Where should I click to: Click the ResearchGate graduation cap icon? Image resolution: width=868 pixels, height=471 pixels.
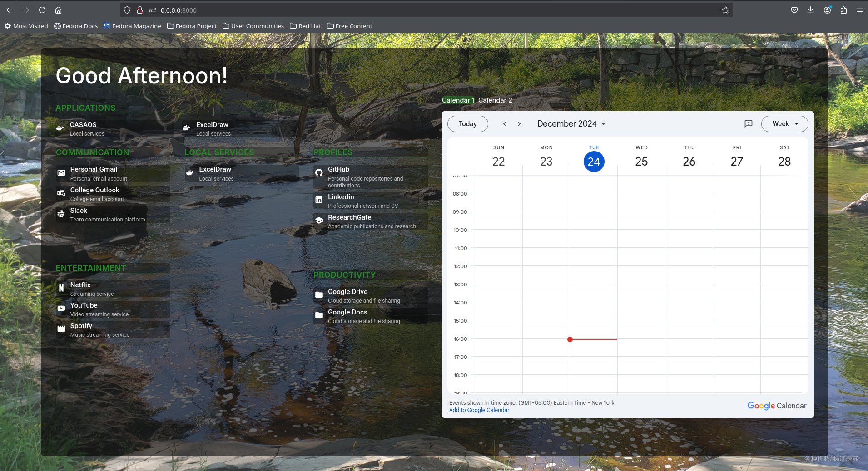pos(319,221)
